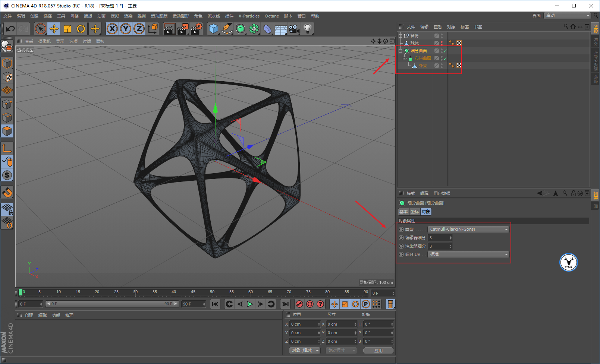Viewport: 600px width, 364px height.
Task: Toggle the 布料曲面 enable checkmark
Action: coord(445,58)
